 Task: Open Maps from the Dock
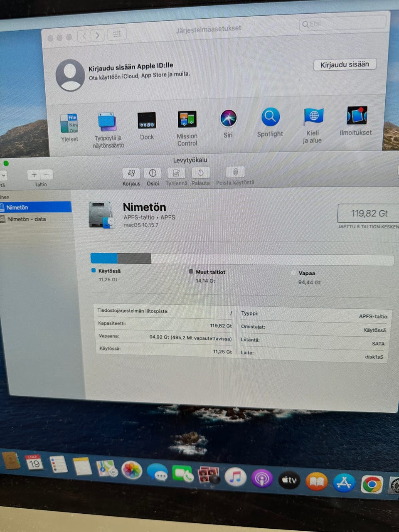click(107, 468)
